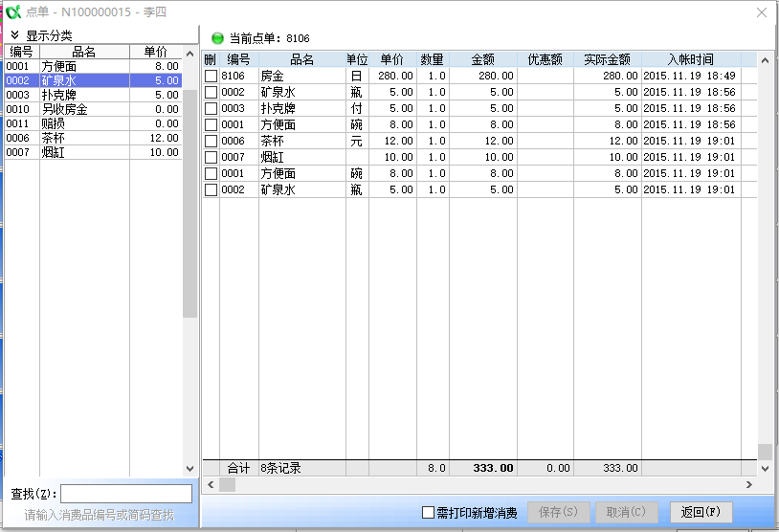Screen dimensions: 779x532
Task: Click the green current order status indicator
Action: point(217,38)
